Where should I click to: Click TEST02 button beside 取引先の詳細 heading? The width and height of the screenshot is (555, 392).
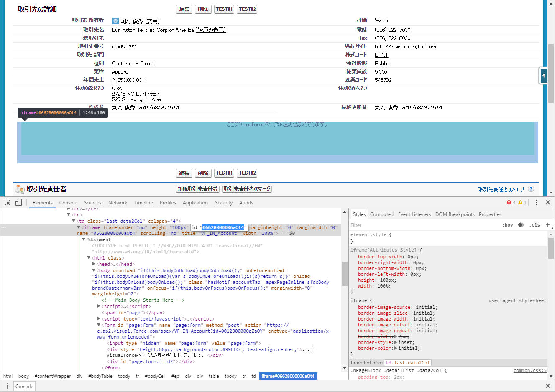tap(247, 9)
